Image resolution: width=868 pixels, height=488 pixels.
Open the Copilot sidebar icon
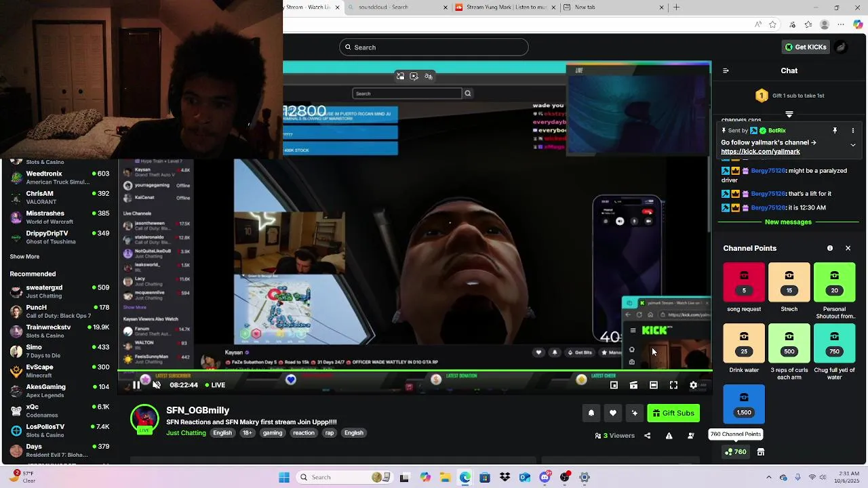pyautogui.click(x=859, y=24)
